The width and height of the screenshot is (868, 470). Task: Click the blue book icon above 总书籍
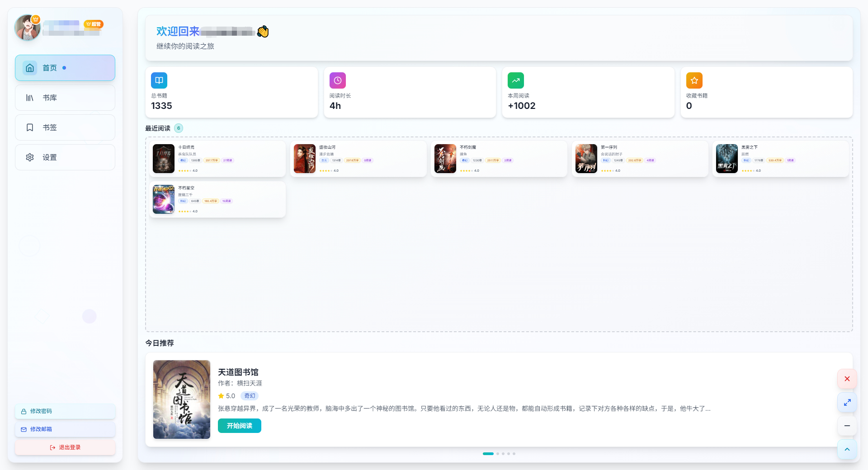pos(159,80)
